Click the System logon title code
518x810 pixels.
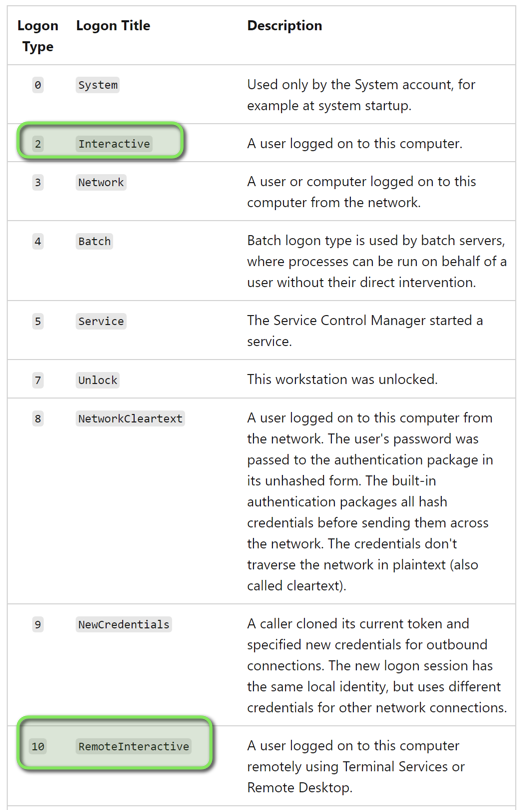click(x=98, y=85)
